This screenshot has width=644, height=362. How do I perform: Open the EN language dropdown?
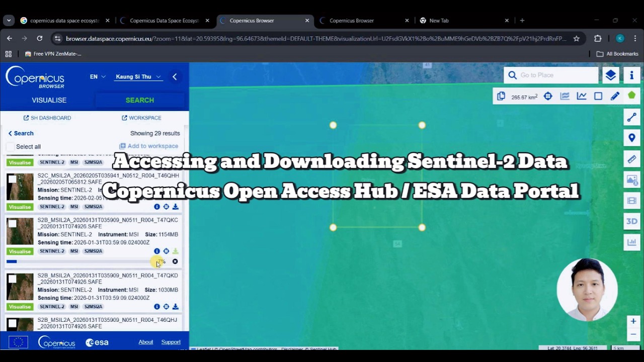coord(98,77)
